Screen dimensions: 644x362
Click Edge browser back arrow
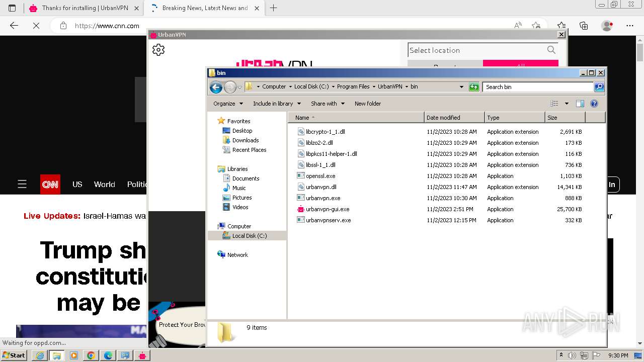click(x=14, y=26)
